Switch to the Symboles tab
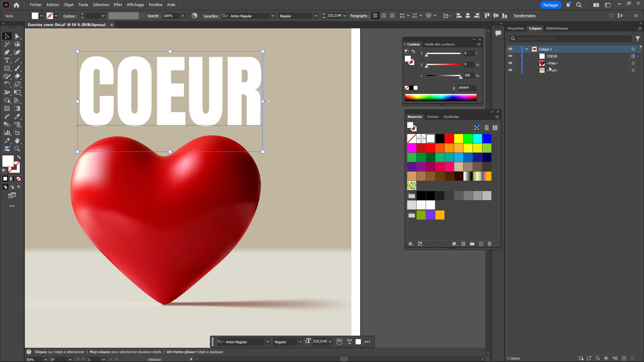Viewport: 644px width, 362px height. [x=451, y=117]
